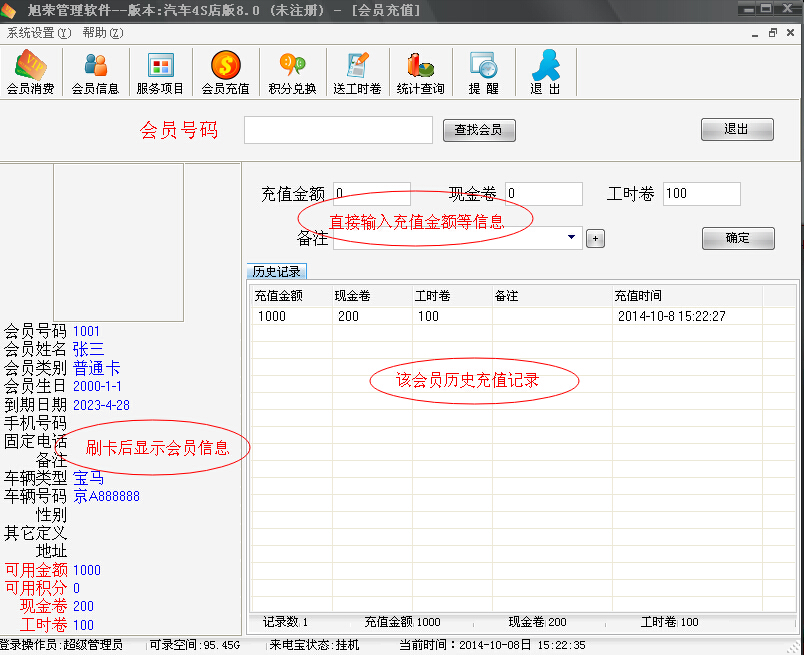Click the 退出 toolbar icon
Viewport: 804px width, 655px height.
[x=546, y=72]
